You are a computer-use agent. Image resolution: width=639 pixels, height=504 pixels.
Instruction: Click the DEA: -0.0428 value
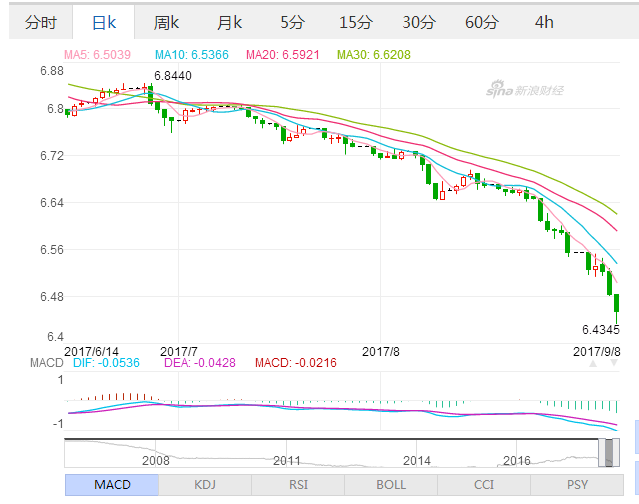[x=200, y=363]
